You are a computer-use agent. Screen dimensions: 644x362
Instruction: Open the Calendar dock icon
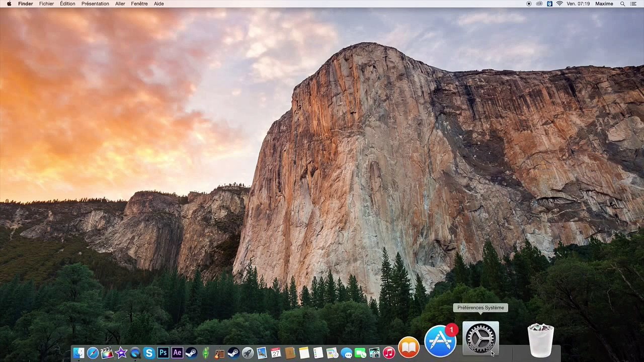pos(276,353)
